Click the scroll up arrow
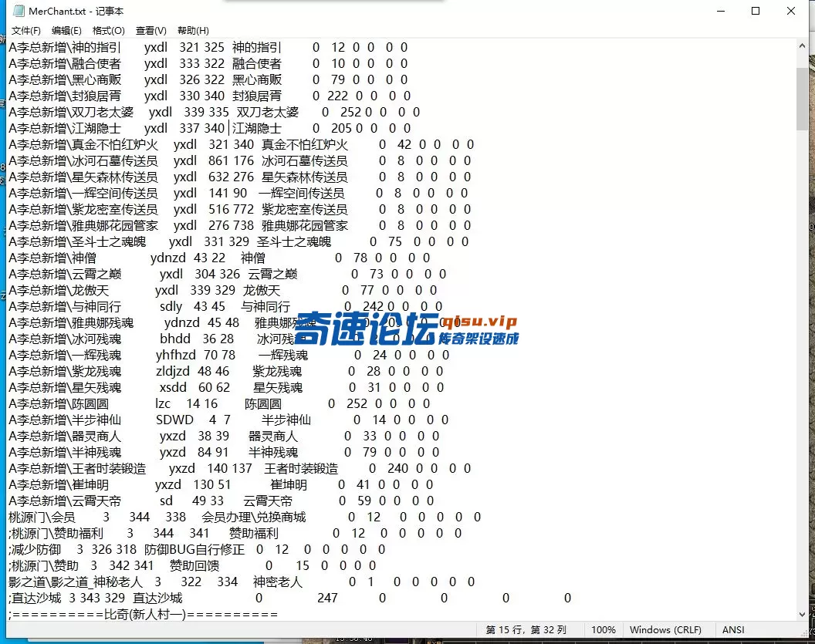815x644 pixels. point(802,46)
